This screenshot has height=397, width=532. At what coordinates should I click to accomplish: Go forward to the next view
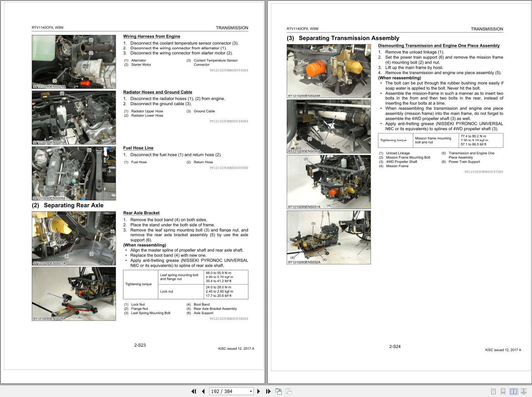pos(288,391)
